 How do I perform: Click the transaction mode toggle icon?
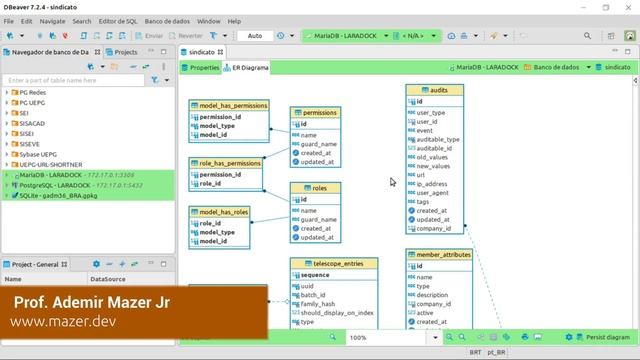coord(213,36)
